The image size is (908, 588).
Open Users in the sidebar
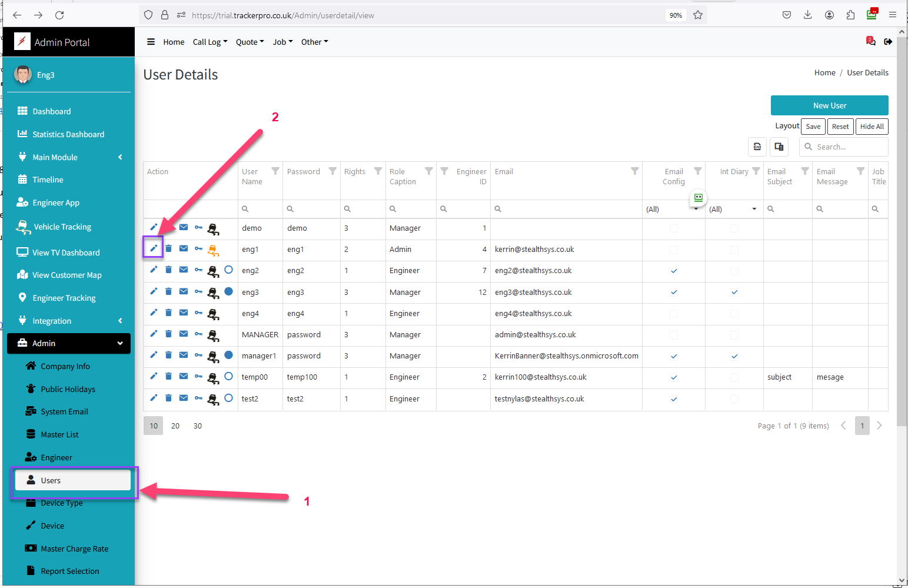tap(73, 480)
